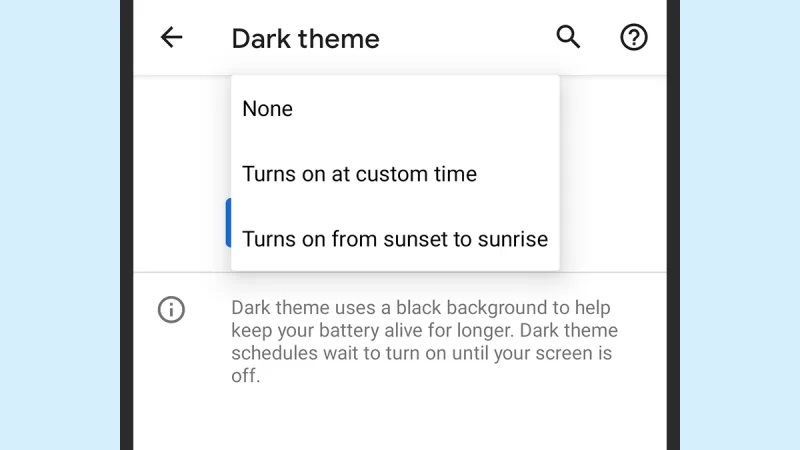Click the description line mentioning black background
Image resolution: width=800 pixels, height=450 pixels.
[420, 308]
